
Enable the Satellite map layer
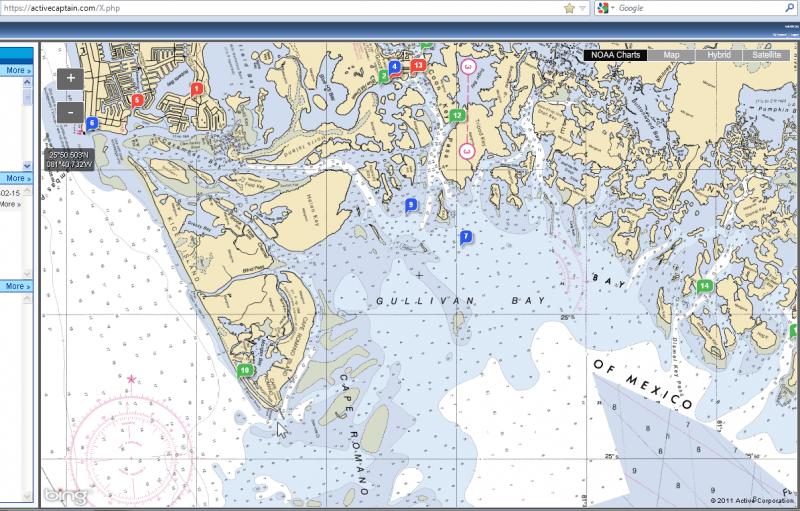coord(767,55)
